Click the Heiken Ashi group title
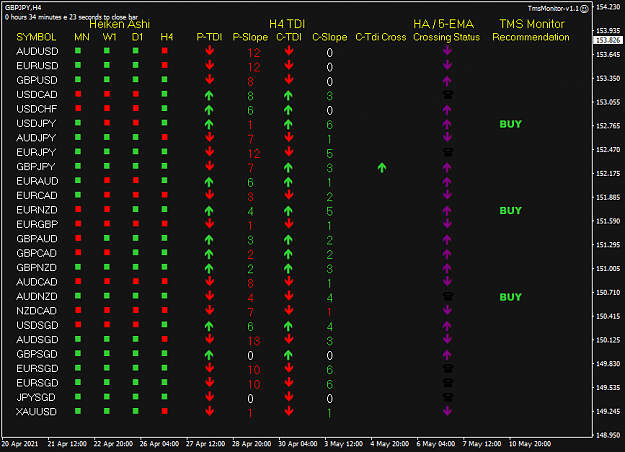 119,24
